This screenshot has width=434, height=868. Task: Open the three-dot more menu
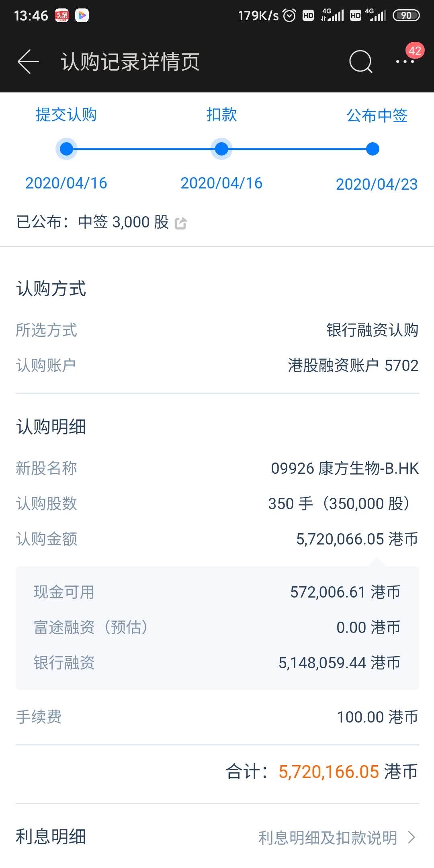pyautogui.click(x=405, y=61)
